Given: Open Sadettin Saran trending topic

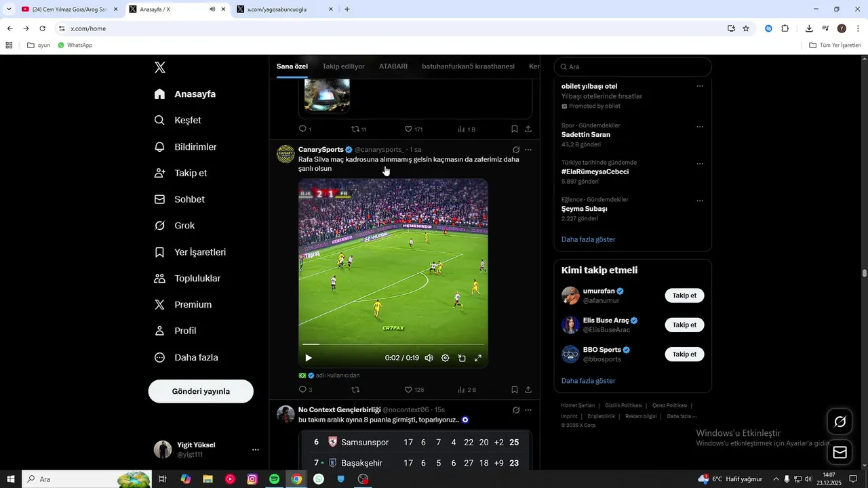Looking at the screenshot, I should coord(586,135).
